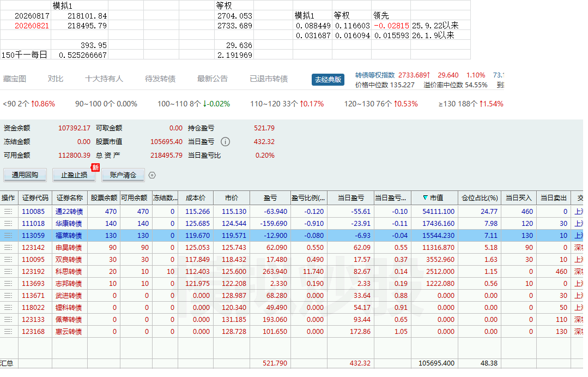
Task: Select security name 锂科转债
Action: coord(69,308)
